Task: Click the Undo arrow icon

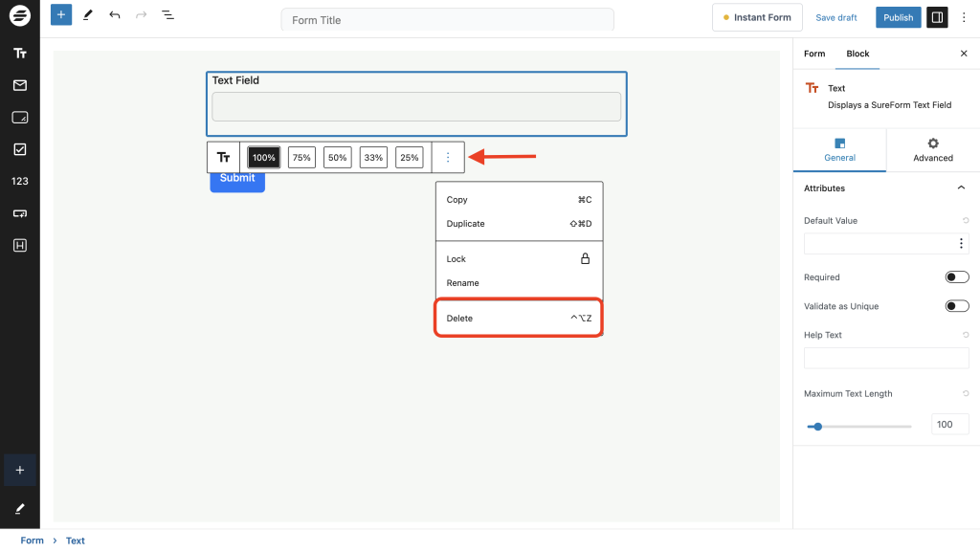Action: click(x=114, y=15)
